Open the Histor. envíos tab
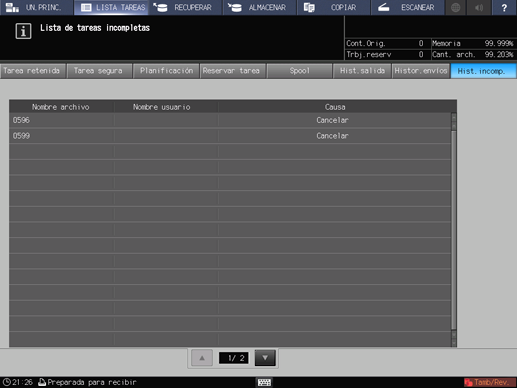This screenshot has height=388, width=517. point(421,71)
